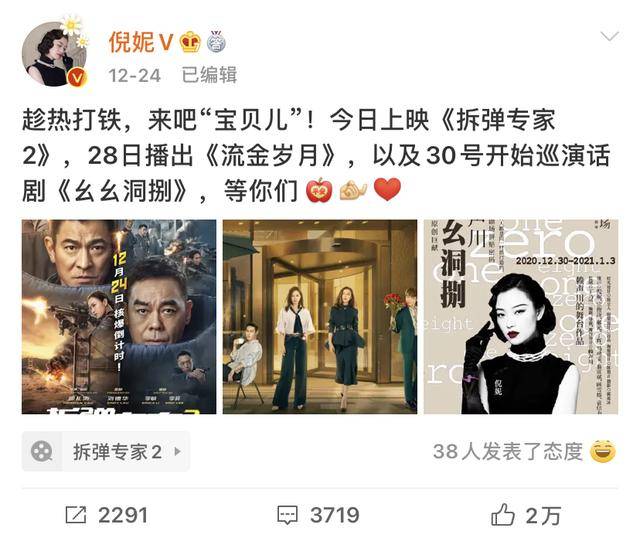The width and height of the screenshot is (640, 538).
Task: Tap the repost icon showing 2291
Action: click(76, 515)
